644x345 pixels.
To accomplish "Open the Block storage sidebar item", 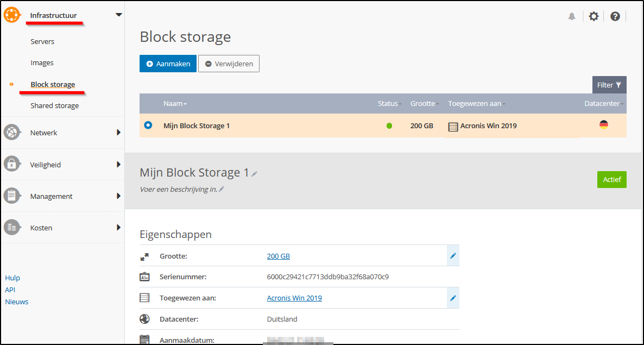I will click(53, 84).
